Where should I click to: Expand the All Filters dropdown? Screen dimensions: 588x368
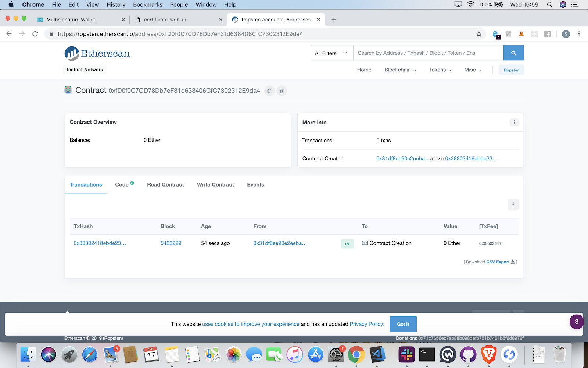[x=331, y=53]
